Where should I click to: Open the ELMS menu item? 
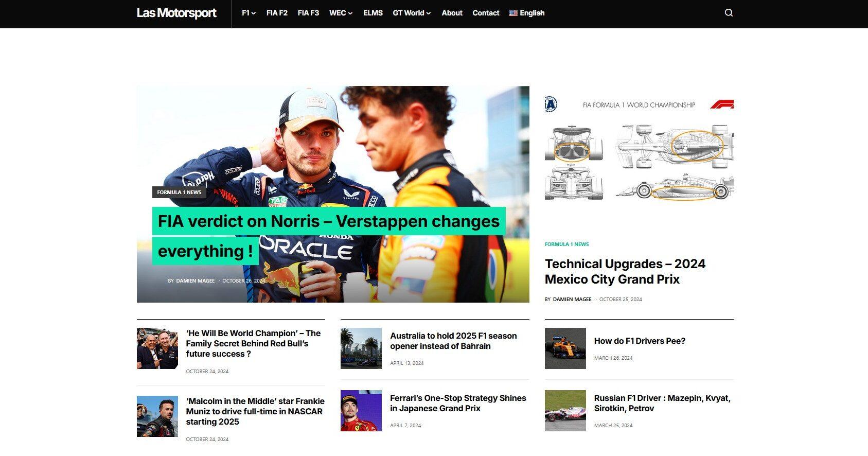[x=373, y=13]
